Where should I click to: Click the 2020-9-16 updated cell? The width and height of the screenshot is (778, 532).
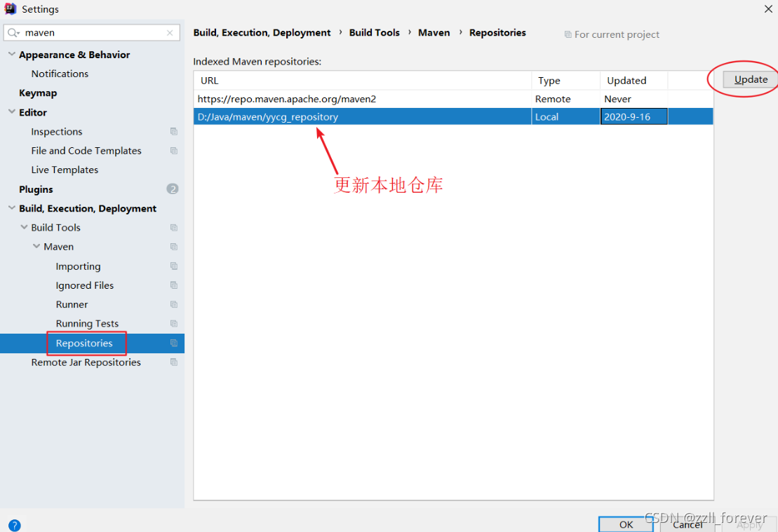(x=633, y=117)
